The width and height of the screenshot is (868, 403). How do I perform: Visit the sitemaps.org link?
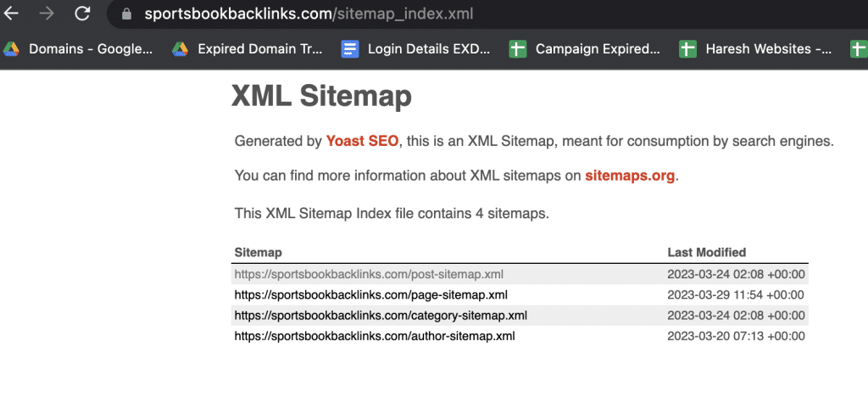(x=630, y=176)
